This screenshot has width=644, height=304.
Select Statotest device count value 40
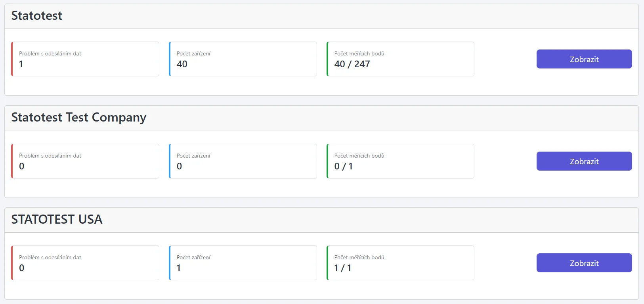point(182,64)
